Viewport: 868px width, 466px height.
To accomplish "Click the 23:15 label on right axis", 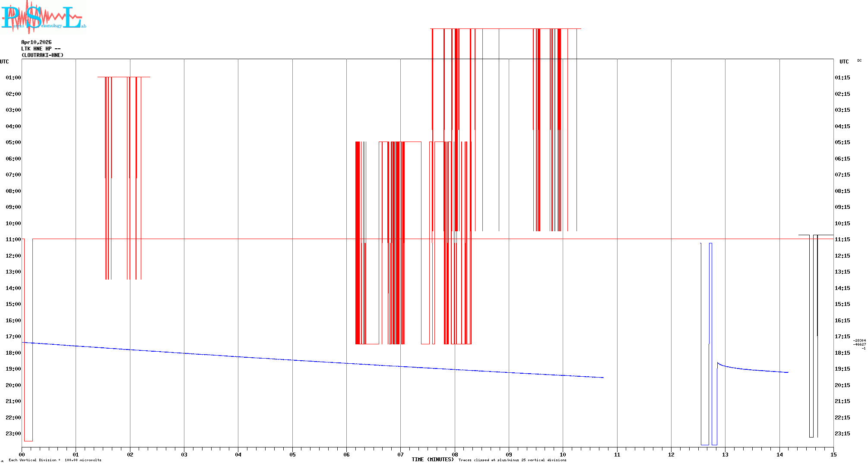I will pos(842,434).
